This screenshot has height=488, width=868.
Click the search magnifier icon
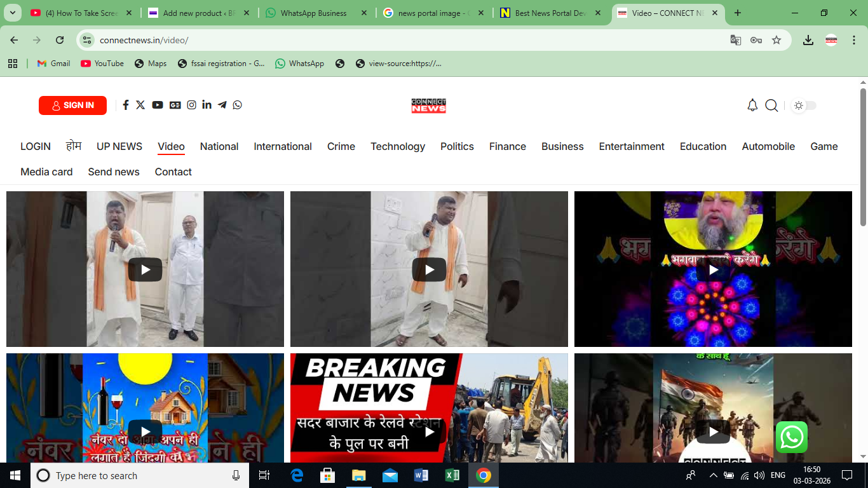[771, 105]
